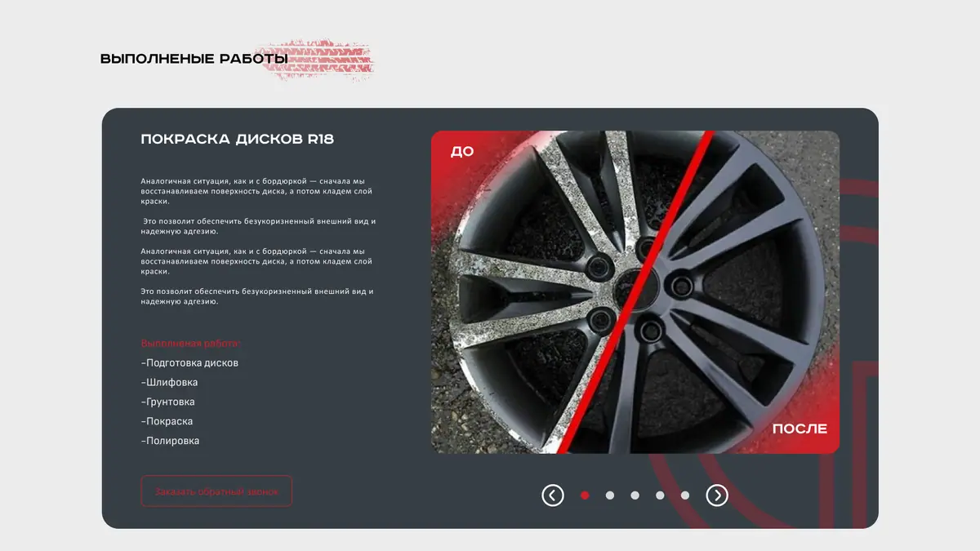Select the fourth carousel dot
Viewport: 980px width, 551px height.
click(x=660, y=495)
